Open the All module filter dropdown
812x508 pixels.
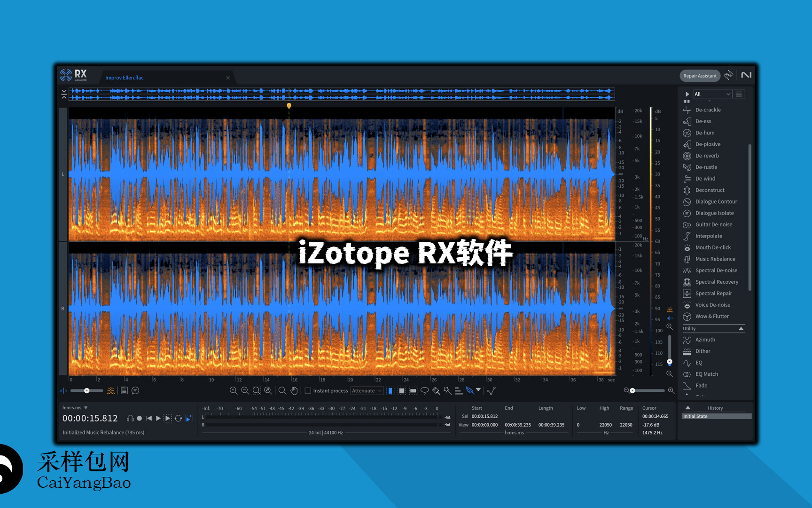[712, 94]
